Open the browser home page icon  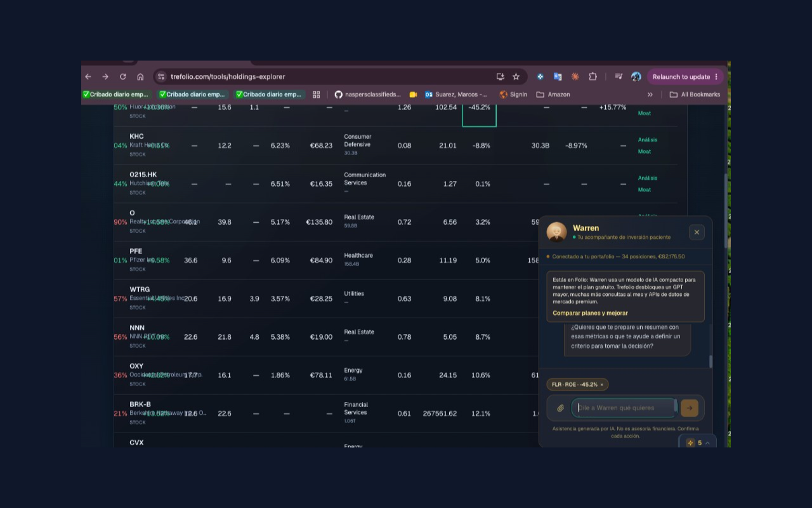[x=140, y=77]
